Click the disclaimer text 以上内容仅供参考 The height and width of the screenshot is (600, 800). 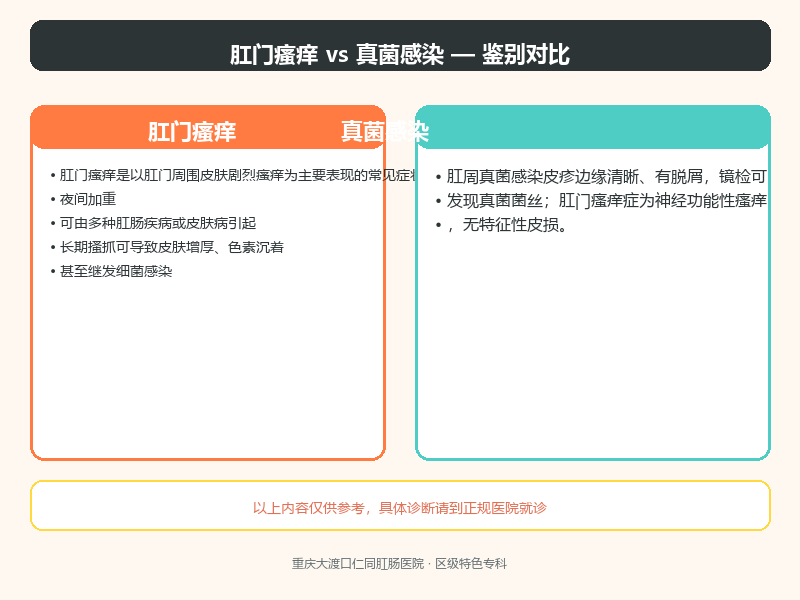(x=309, y=508)
